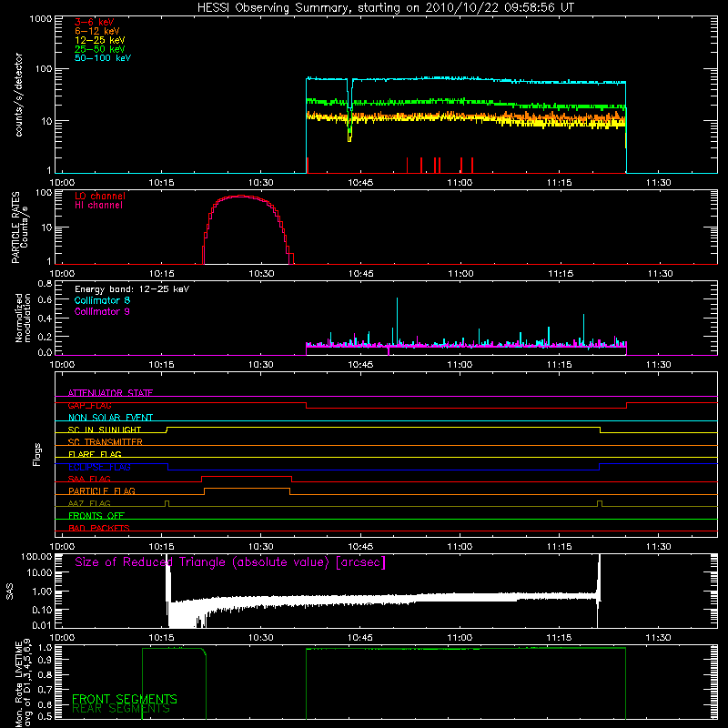Click the GAP_FLAG label
Screen dimensions: 728x728
(89, 405)
